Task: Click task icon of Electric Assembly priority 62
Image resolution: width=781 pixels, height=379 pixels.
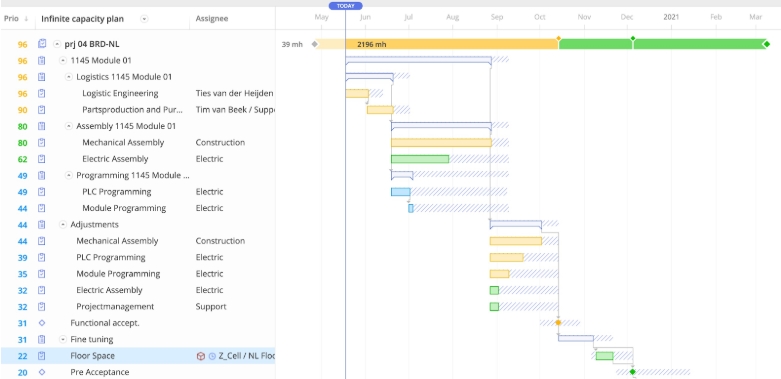Action: 42,159
